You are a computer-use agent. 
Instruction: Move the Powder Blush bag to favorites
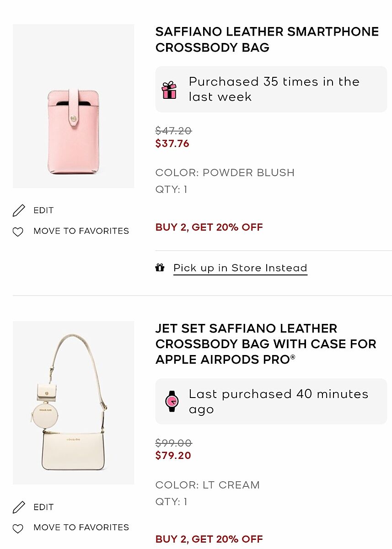coord(81,231)
